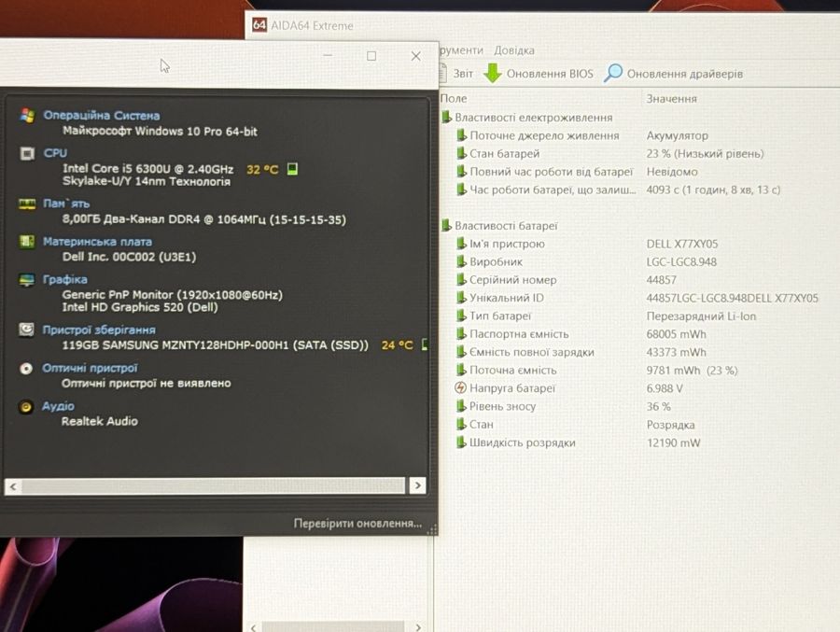Open the CPU section link
Screen dimensions: 840x632
click(x=55, y=153)
